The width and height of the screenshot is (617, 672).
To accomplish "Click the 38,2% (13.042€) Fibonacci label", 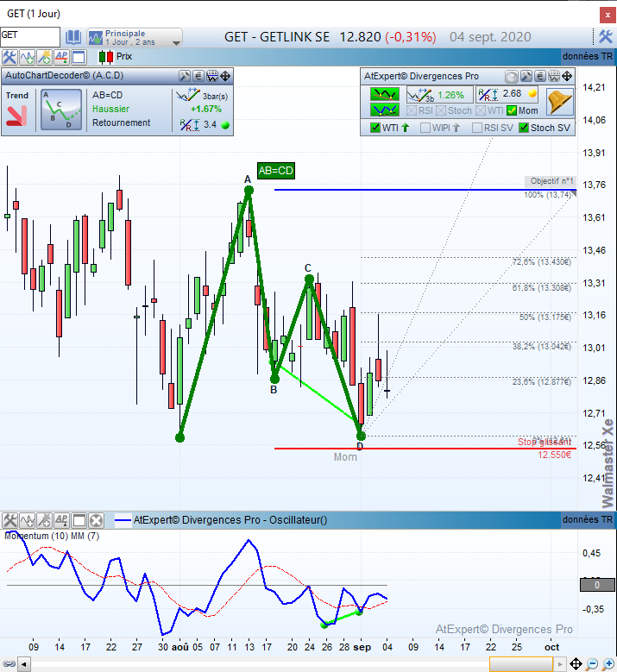I will pos(542,346).
